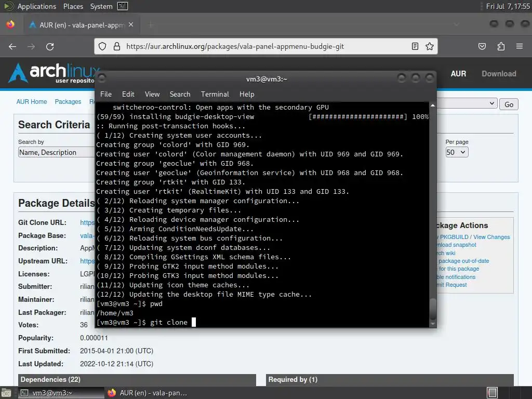Click the Go button
The image size is (532, 399).
(x=509, y=104)
